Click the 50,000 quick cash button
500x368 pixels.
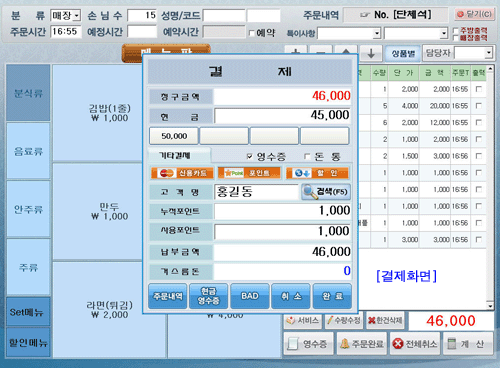point(174,136)
